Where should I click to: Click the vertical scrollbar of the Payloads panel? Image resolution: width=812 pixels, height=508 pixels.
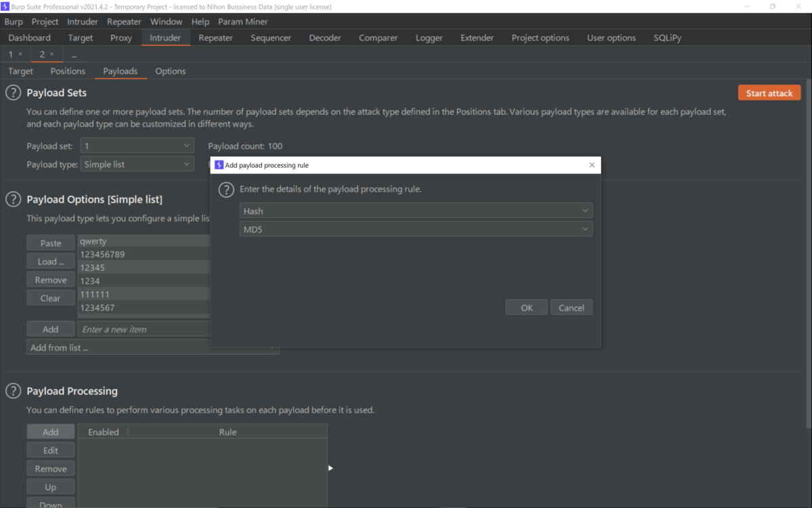point(808,254)
